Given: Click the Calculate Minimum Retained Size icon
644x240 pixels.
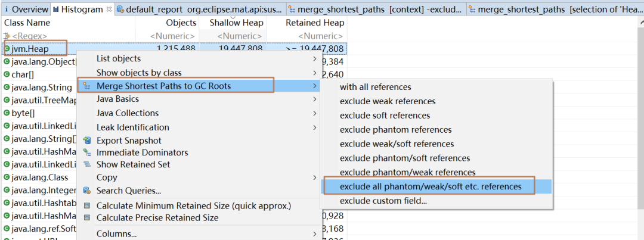Looking at the screenshot, I should [86, 206].
